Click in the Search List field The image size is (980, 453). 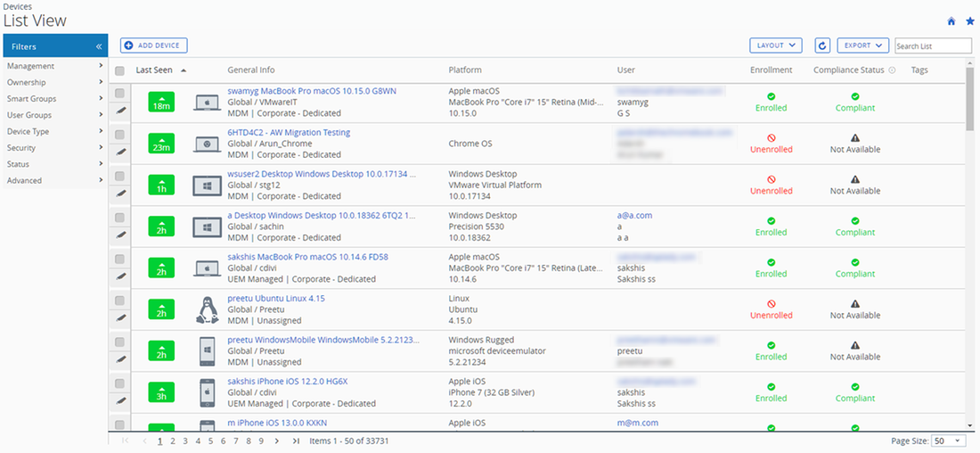coord(932,45)
